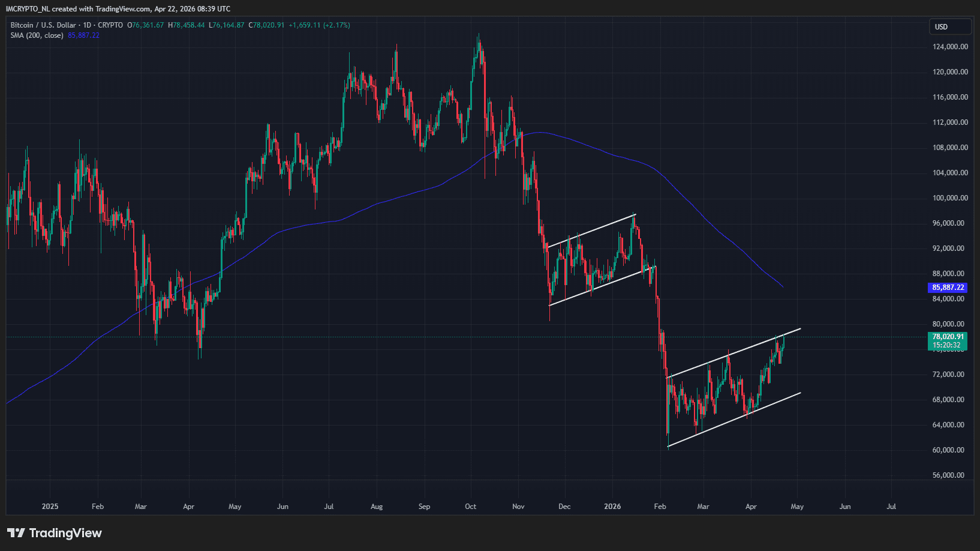Click the 1D interval text in the legend
Viewport: 980px width, 551px height.
tap(87, 25)
